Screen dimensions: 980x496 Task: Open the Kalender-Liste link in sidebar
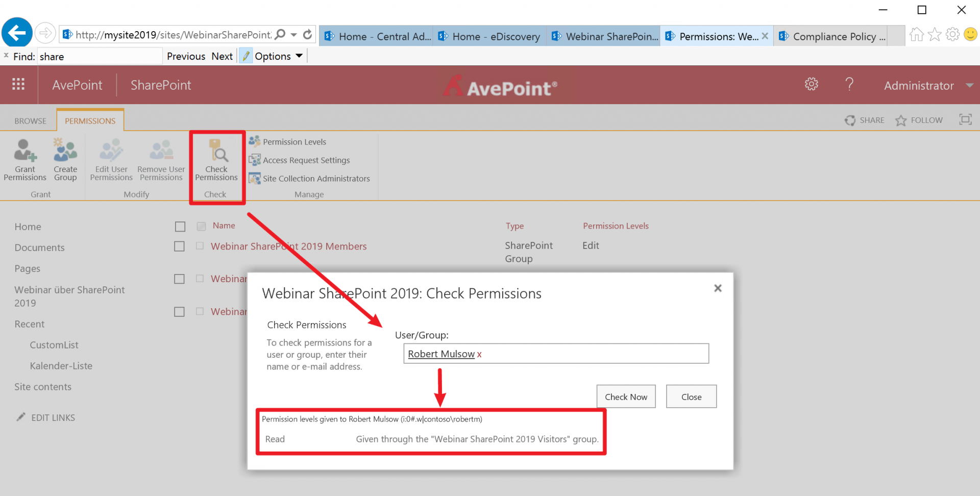[x=61, y=365]
